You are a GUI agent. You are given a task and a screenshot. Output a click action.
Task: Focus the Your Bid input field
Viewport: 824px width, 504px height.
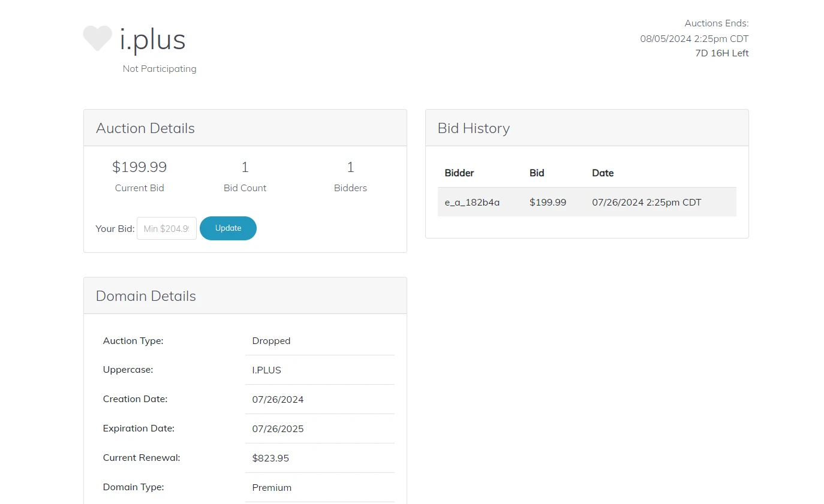[x=167, y=228]
